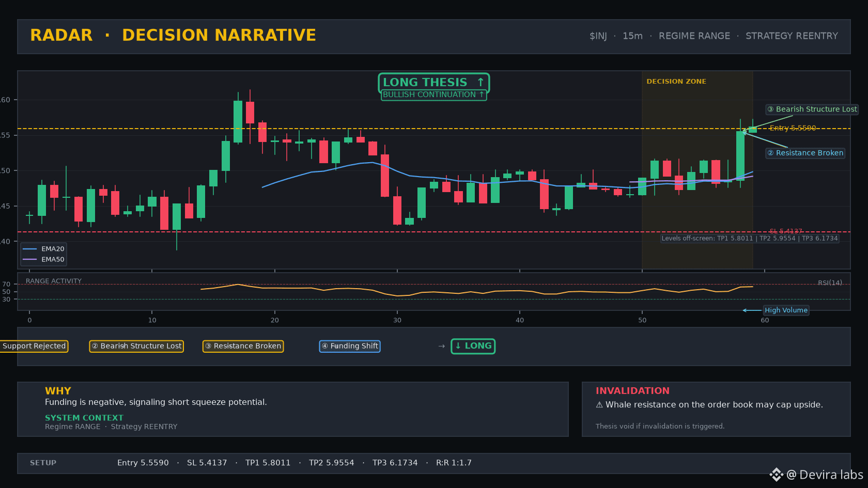The image size is (868, 488).
Task: Click the SL 5.4137 label on the chart
Action: click(x=786, y=231)
